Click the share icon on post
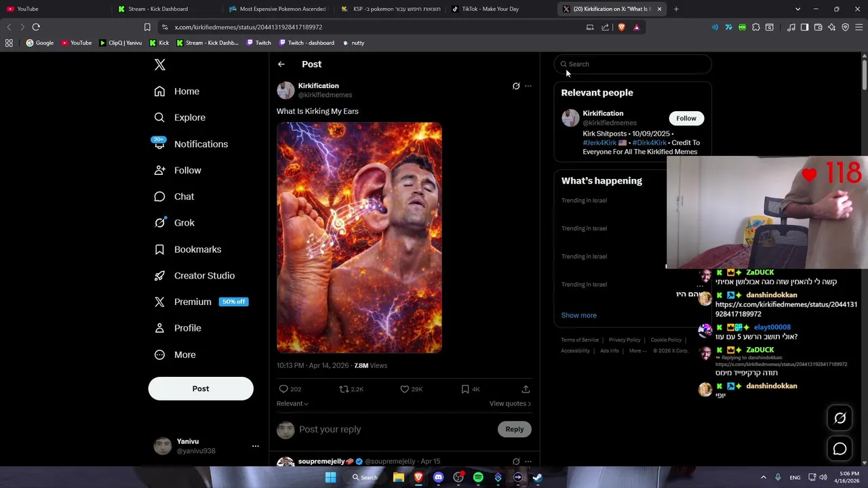 click(x=526, y=389)
